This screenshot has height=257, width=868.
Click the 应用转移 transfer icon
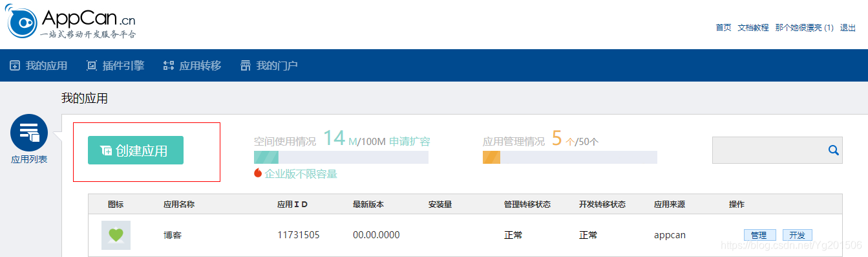169,65
